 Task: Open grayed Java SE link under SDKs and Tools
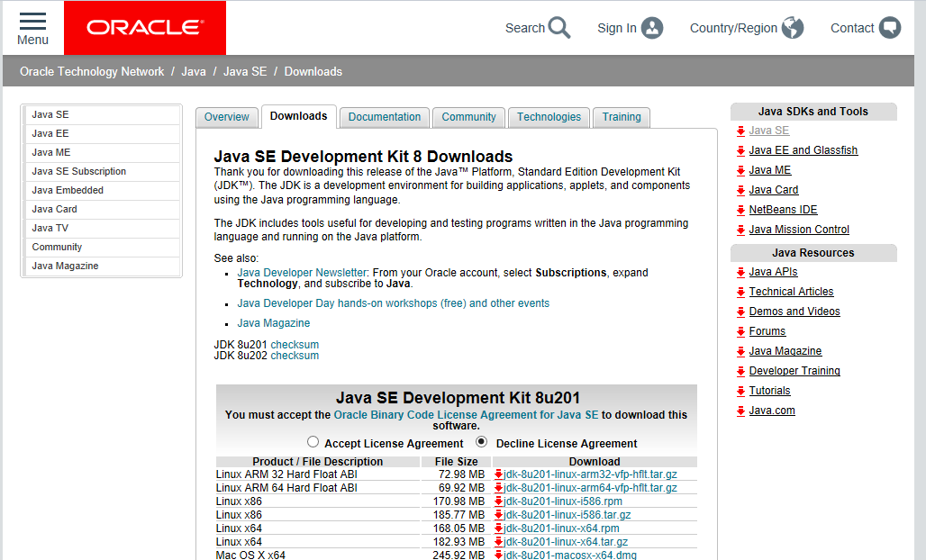pos(769,131)
